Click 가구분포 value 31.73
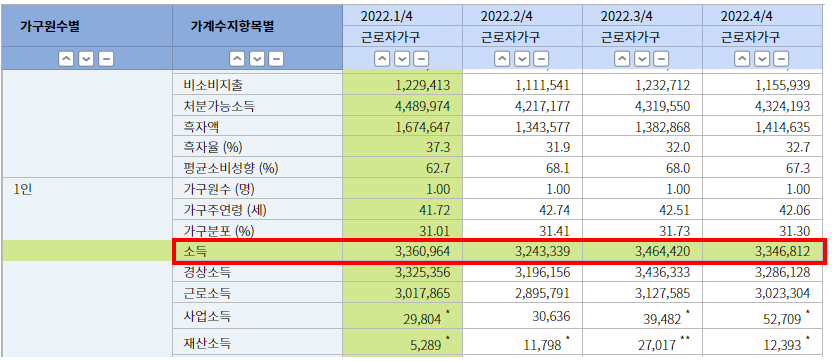 tap(675, 231)
